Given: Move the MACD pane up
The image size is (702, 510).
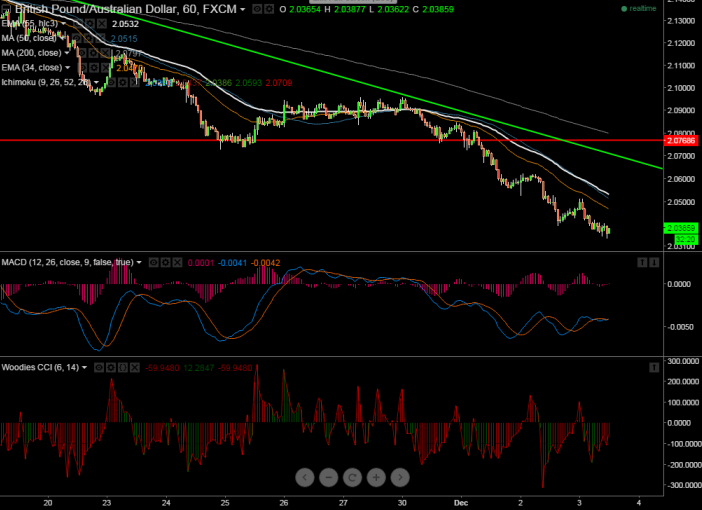Looking at the screenshot, I should [642, 262].
